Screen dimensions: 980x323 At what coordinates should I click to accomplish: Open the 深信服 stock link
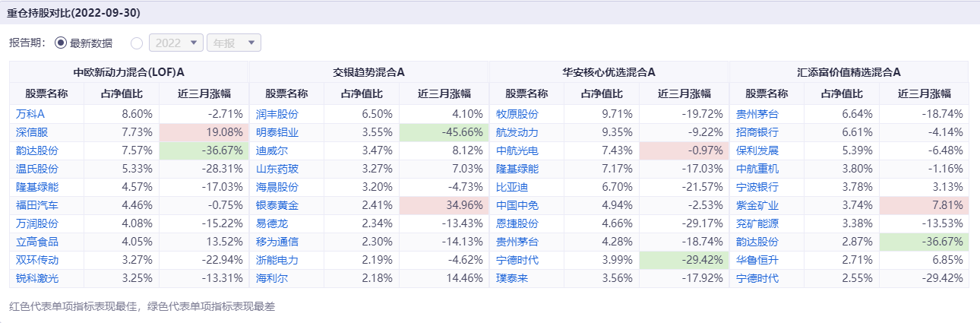click(x=33, y=132)
